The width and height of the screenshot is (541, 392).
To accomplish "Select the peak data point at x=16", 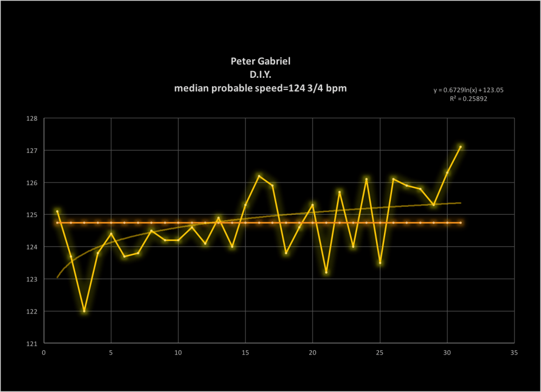I will pos(259,176).
